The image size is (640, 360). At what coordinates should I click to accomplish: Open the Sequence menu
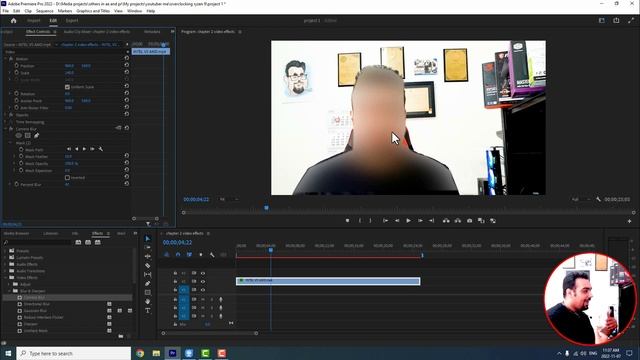[x=44, y=11]
